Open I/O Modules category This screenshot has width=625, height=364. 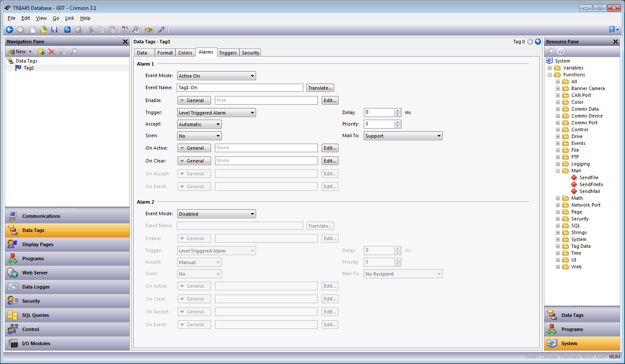(67, 343)
